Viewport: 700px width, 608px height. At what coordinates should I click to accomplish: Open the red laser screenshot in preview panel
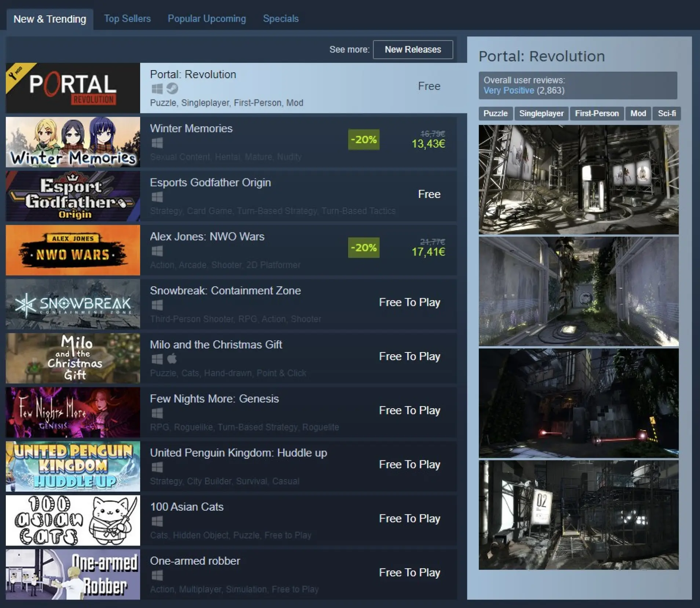click(x=578, y=403)
